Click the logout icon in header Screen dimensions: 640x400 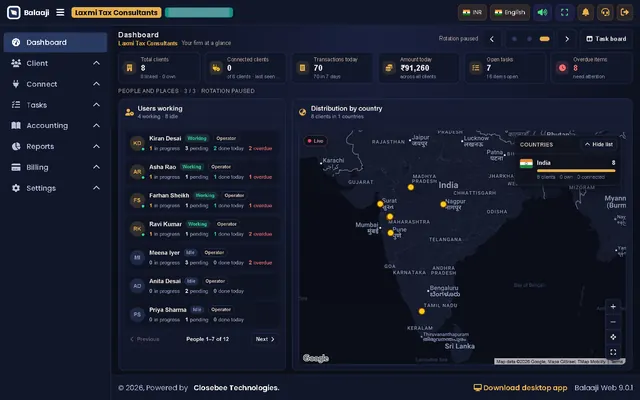(x=625, y=12)
